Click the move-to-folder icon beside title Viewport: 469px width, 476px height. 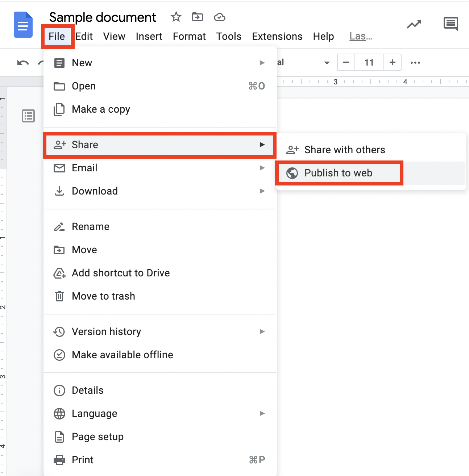click(x=198, y=17)
